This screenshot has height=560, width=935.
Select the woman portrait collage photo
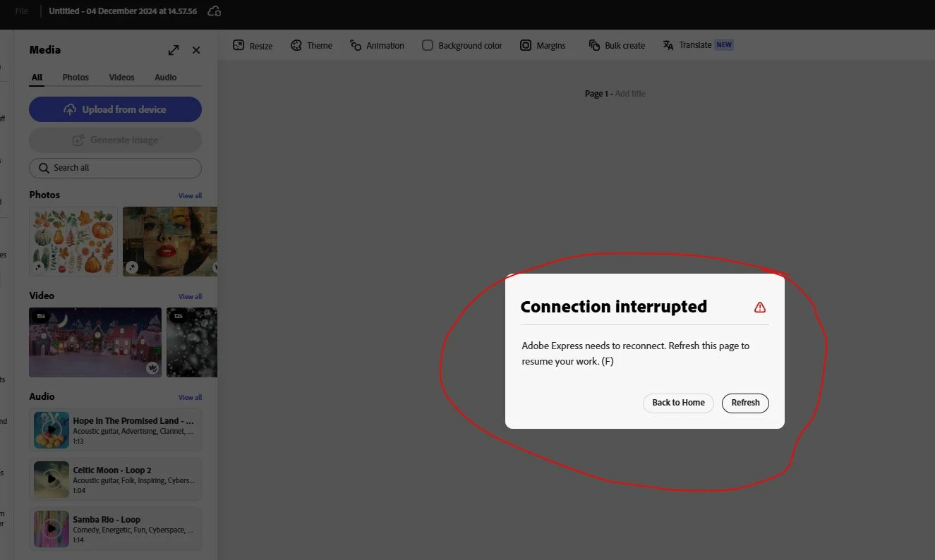click(x=170, y=241)
